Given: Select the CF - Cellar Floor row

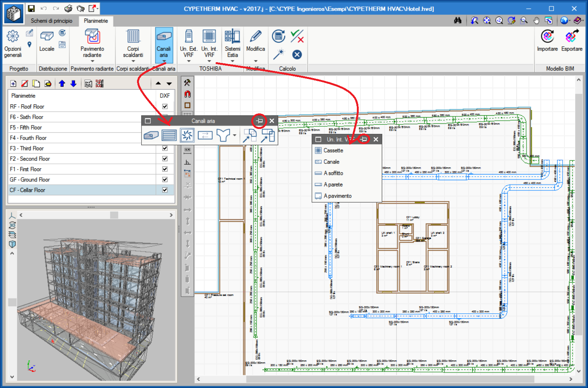Looking at the screenshot, I should click(x=91, y=190).
